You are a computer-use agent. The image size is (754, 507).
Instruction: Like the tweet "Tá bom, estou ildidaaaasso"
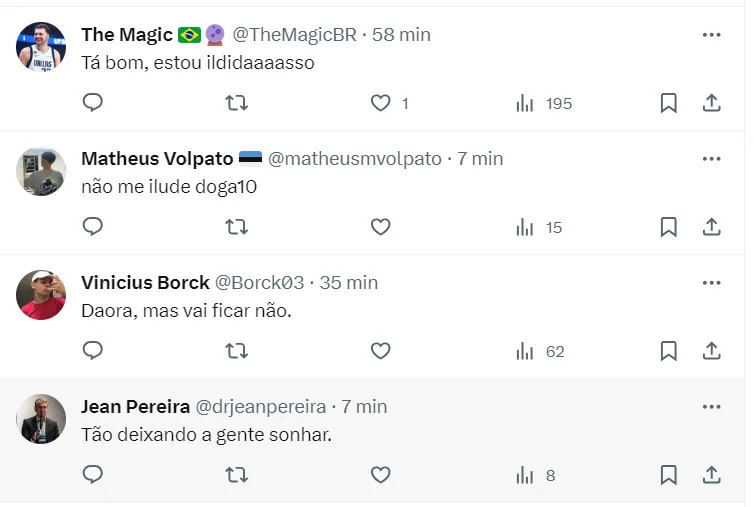pyautogui.click(x=380, y=103)
